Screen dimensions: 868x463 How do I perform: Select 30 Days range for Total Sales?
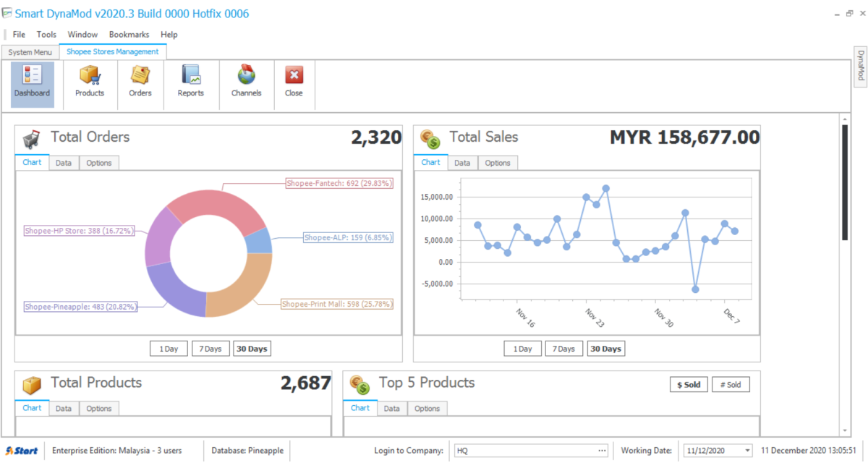click(x=606, y=349)
